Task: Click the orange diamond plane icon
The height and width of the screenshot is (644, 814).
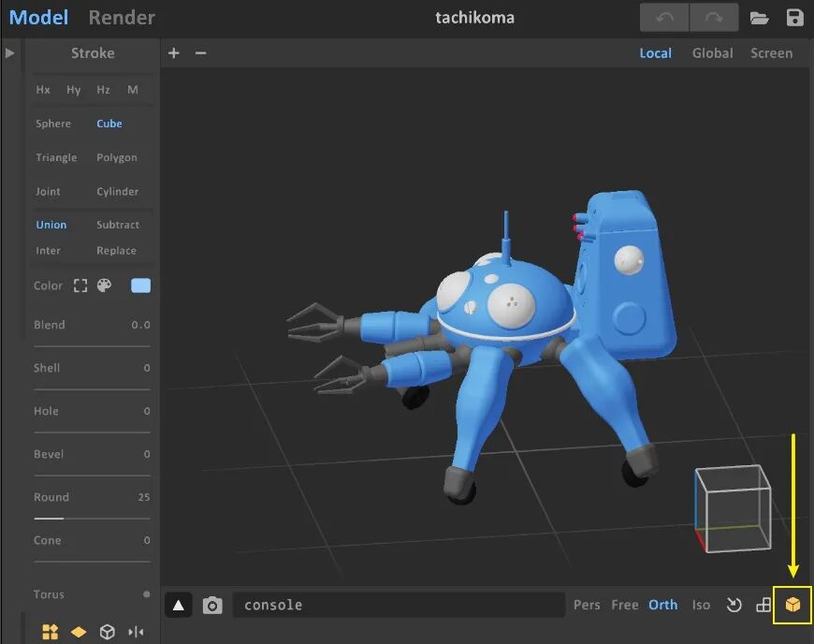Action: [79, 632]
